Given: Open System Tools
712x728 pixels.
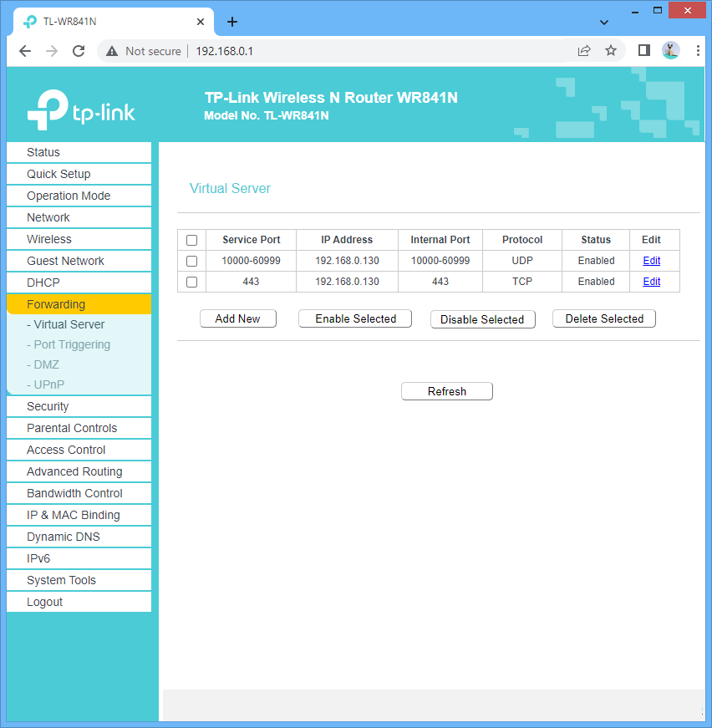Looking at the screenshot, I should 79,580.
